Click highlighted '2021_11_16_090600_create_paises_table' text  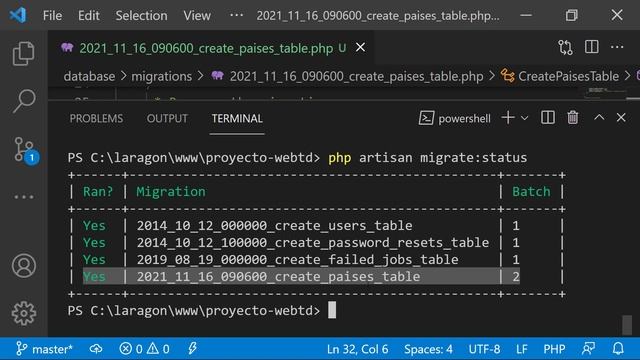click(x=278, y=277)
